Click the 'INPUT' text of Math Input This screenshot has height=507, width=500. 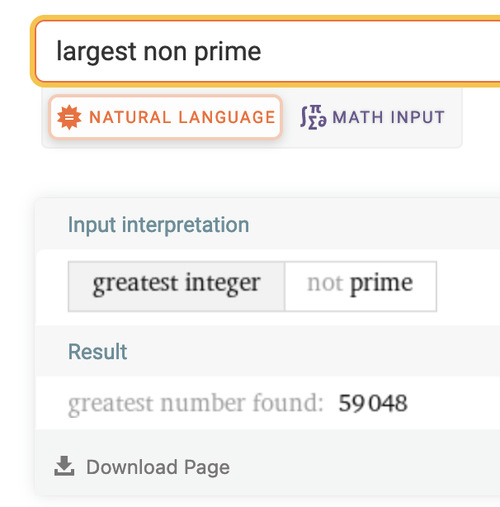coord(417,117)
